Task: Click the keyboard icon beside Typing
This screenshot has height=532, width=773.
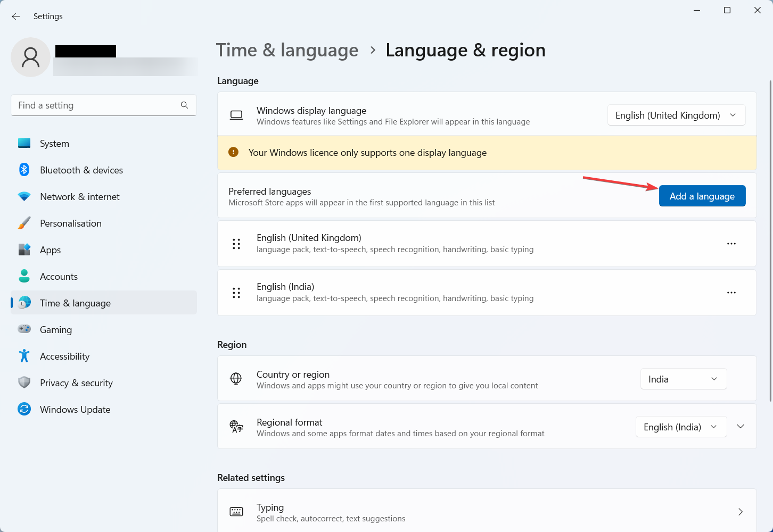Action: (236, 511)
